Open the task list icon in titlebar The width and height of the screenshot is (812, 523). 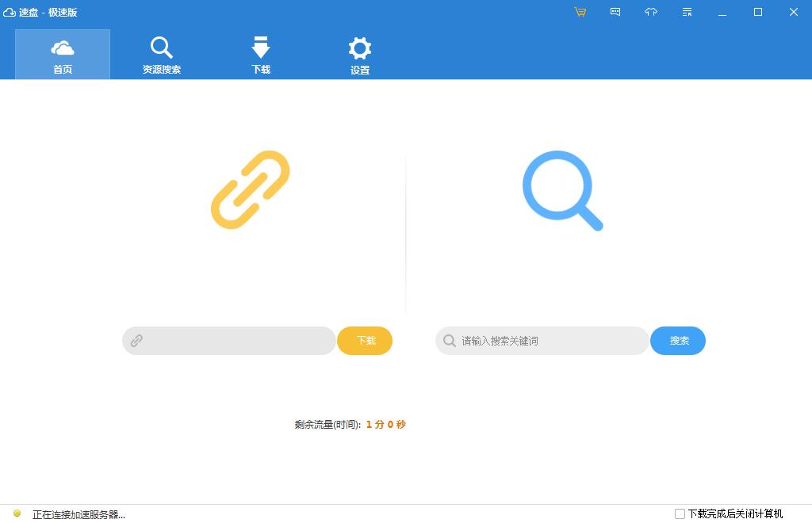point(687,12)
